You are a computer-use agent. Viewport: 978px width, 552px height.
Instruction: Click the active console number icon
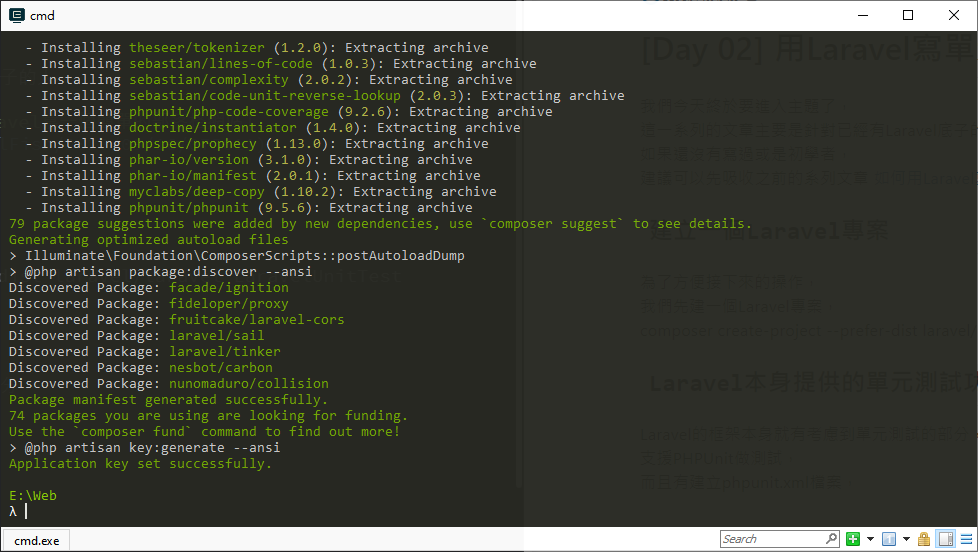tap(889, 539)
